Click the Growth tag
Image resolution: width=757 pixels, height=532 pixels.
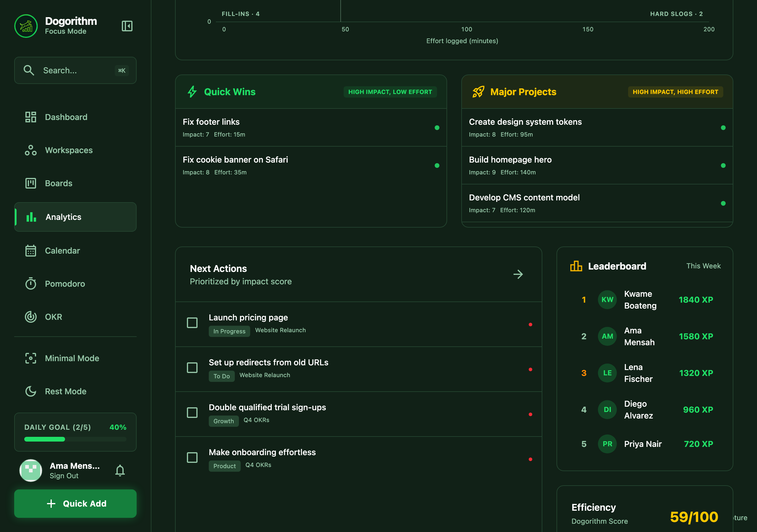coord(224,421)
